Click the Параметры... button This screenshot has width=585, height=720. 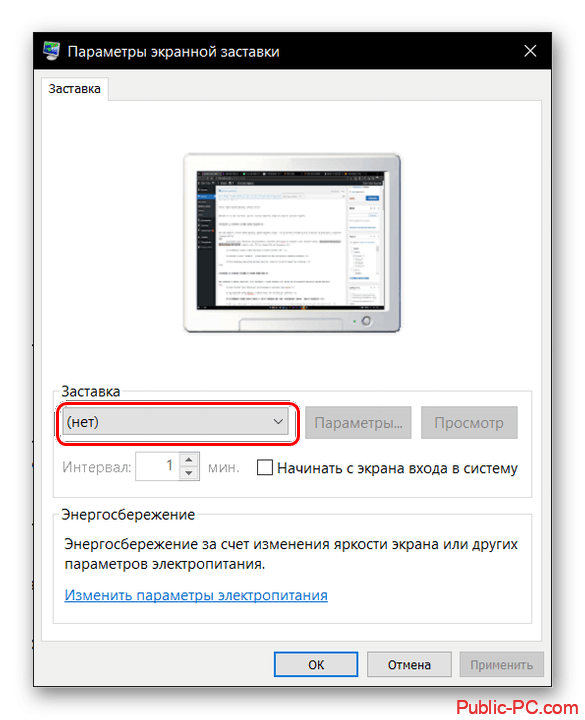click(x=358, y=422)
